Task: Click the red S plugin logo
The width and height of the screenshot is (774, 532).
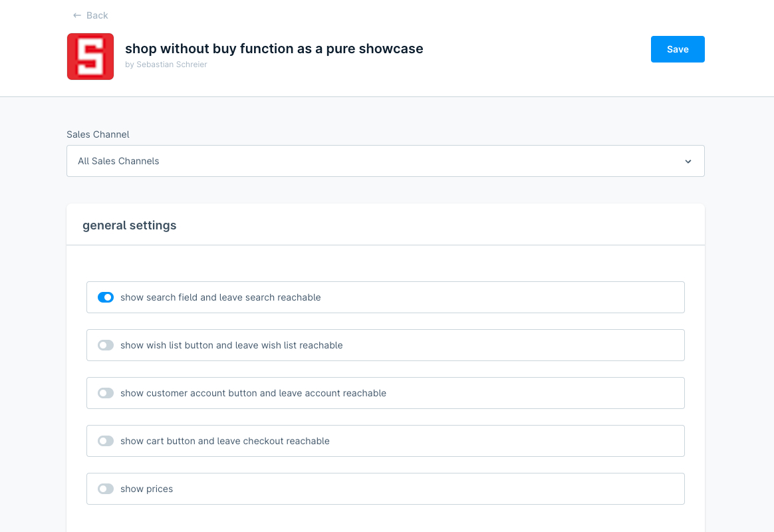Action: [x=90, y=57]
